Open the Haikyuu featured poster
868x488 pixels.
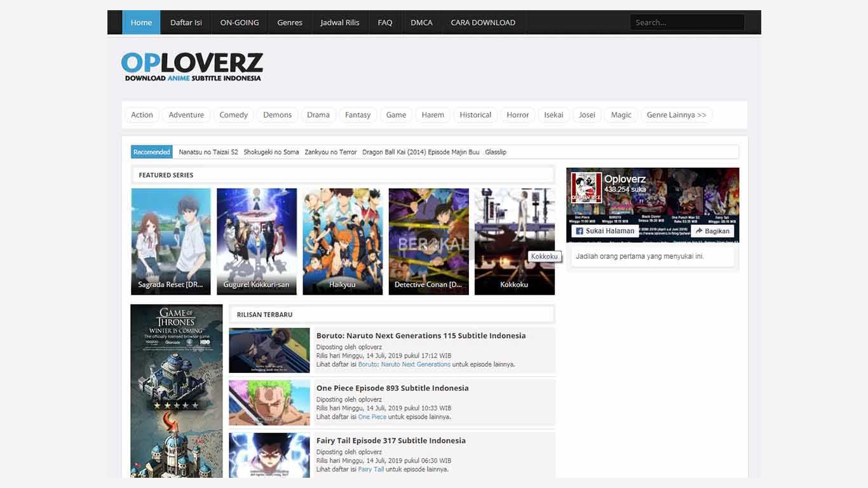point(342,241)
